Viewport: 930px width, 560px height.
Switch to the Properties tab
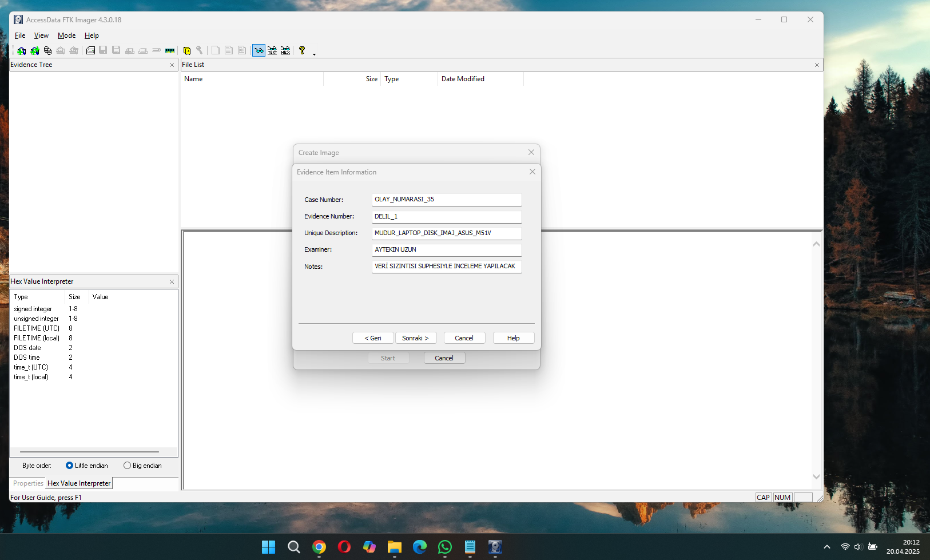coord(28,483)
